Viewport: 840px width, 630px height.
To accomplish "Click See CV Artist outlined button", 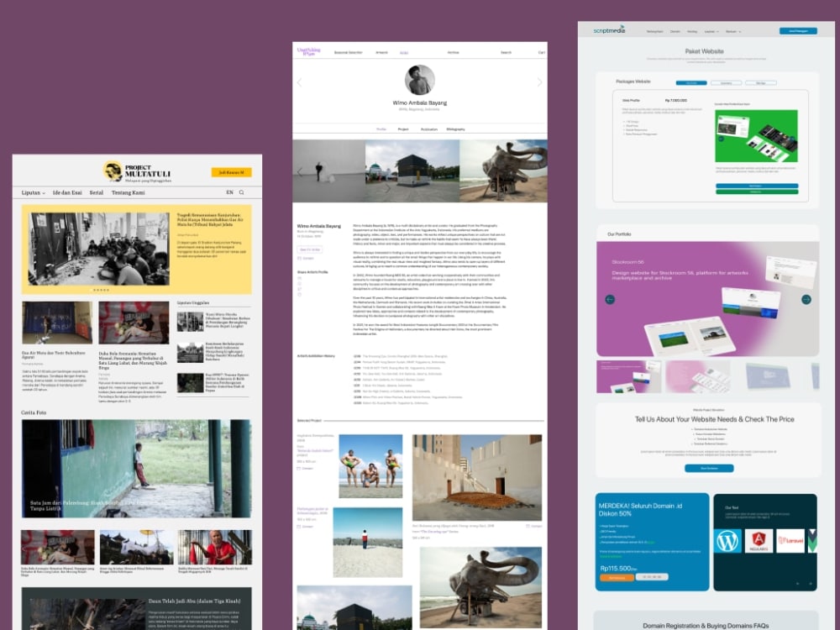I will (310, 249).
